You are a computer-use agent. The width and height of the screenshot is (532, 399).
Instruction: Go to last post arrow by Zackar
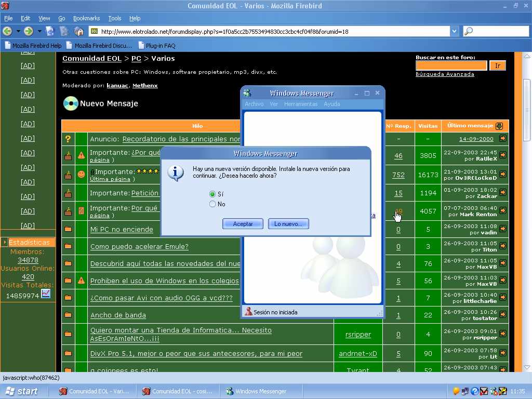503,192
